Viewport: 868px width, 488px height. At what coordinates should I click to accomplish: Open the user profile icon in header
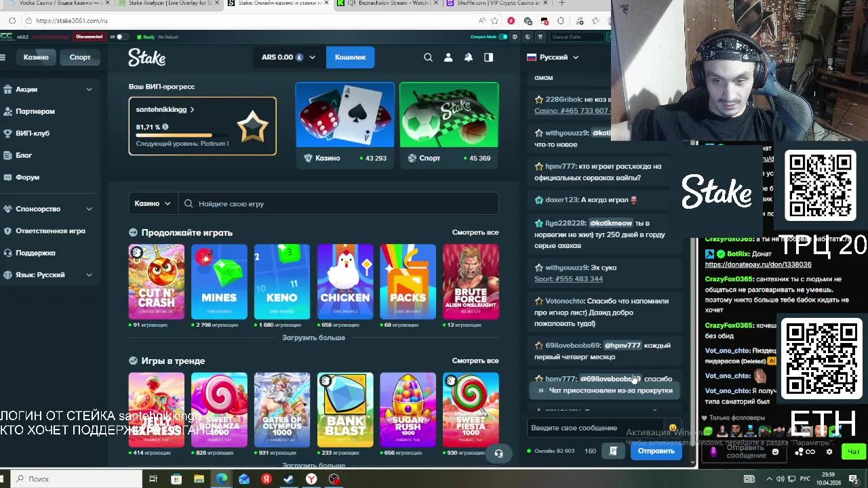448,58
